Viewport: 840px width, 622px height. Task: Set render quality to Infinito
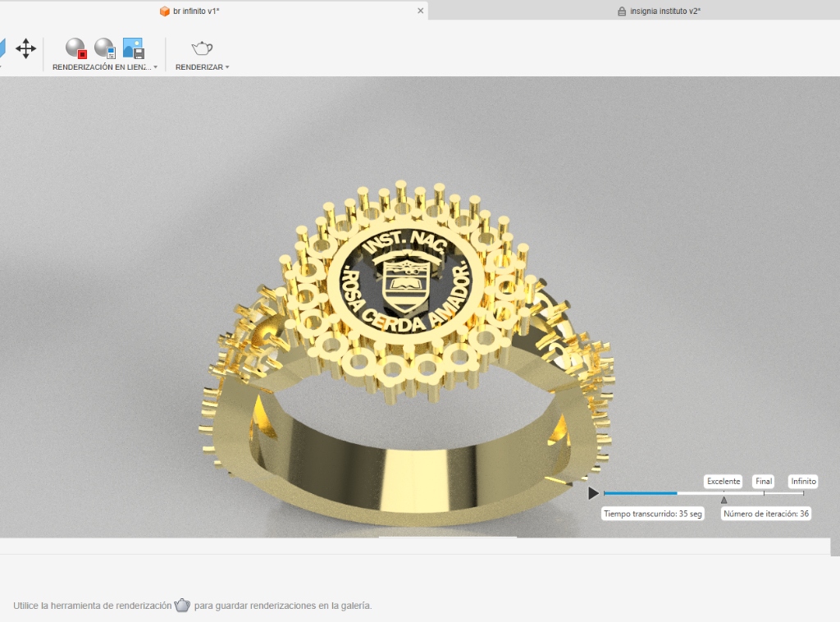click(804, 481)
